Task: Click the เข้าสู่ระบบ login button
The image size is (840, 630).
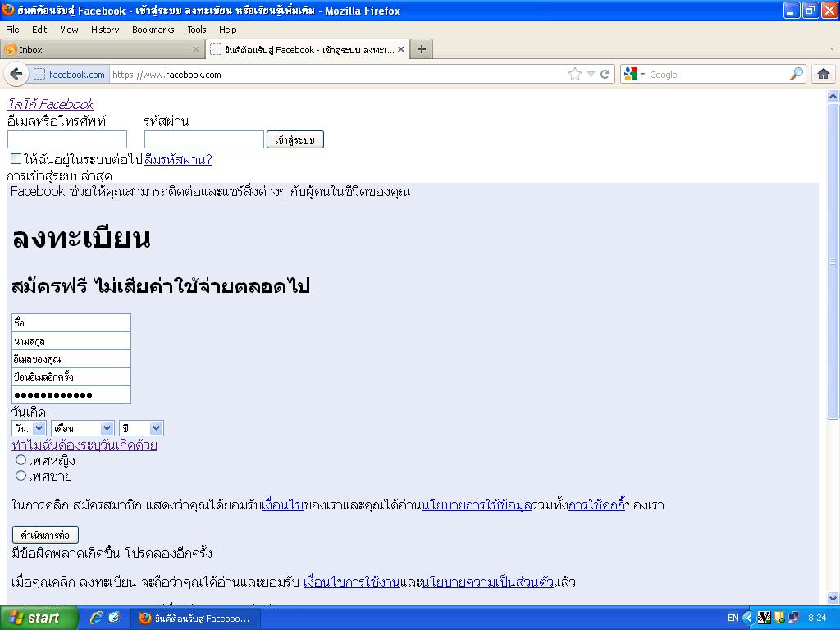Action: (295, 139)
